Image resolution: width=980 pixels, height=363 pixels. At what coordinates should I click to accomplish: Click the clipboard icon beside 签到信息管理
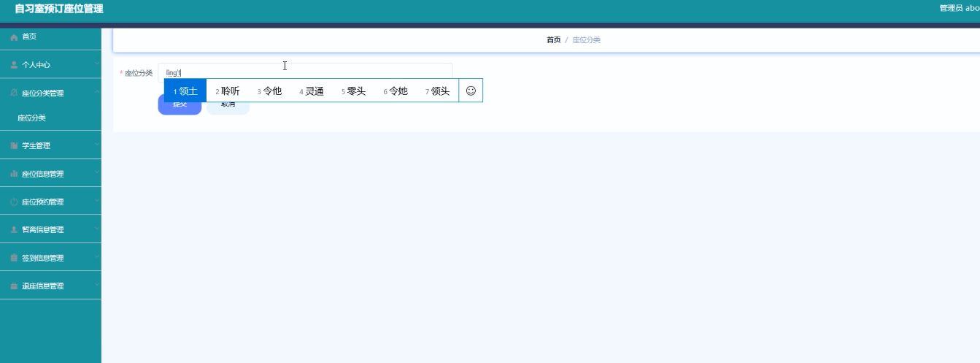[x=14, y=258]
